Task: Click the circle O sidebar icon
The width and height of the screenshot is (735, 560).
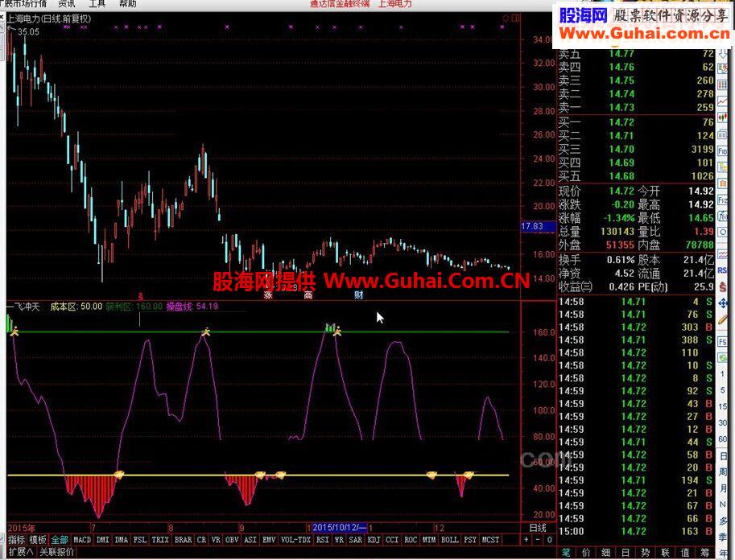Action: (723, 231)
